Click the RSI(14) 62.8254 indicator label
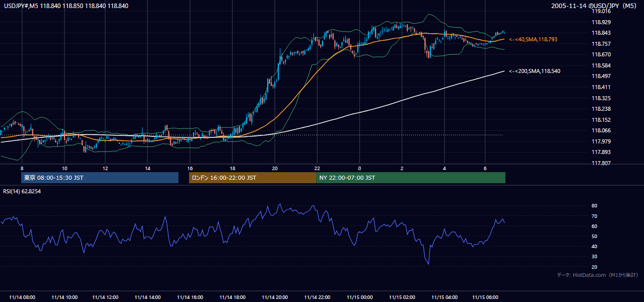Screen dimensions: 644x302 click(22, 191)
